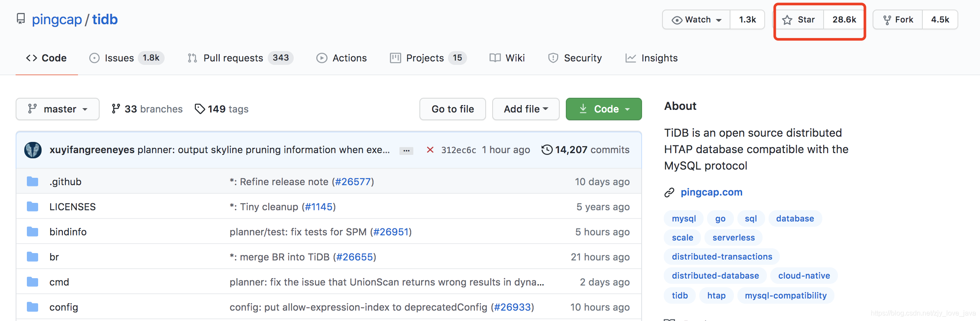The width and height of the screenshot is (980, 321).
Task: Fork the tidb repository
Action: coord(898,19)
